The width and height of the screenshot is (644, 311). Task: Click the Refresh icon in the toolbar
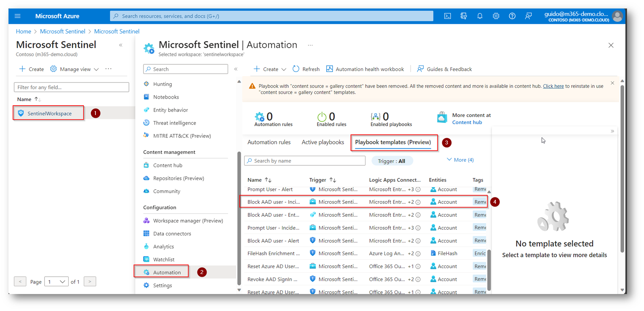[296, 69]
